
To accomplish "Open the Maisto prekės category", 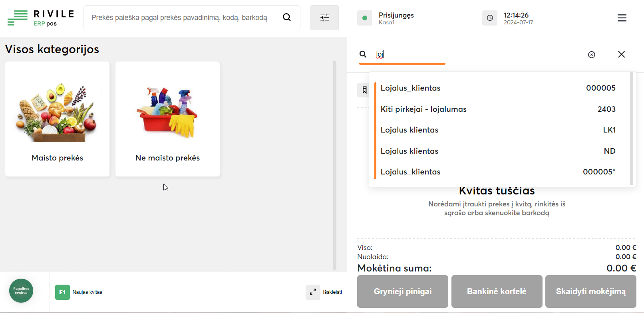I will (x=58, y=119).
